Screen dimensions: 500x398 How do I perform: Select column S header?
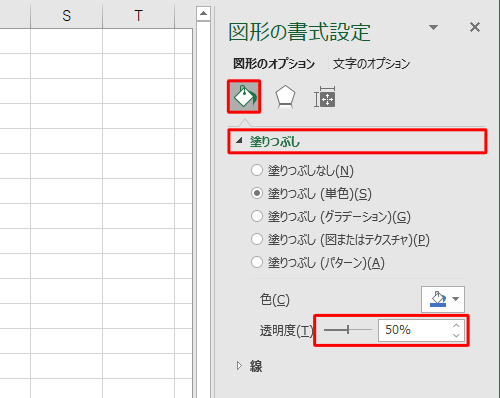point(67,15)
